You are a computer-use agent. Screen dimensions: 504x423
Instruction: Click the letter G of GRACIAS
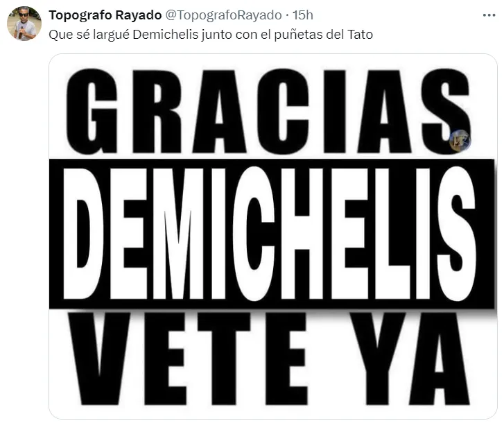click(x=92, y=111)
